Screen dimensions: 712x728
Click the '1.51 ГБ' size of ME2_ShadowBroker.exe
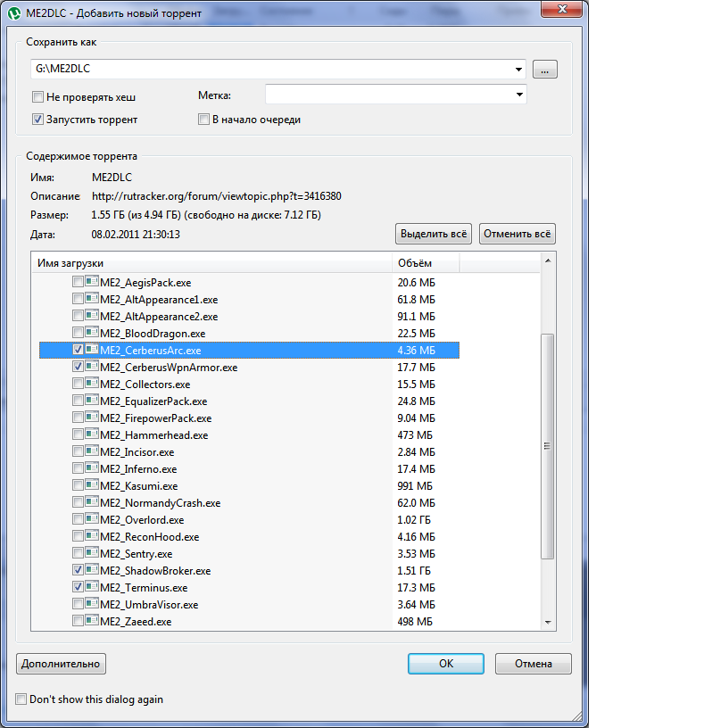[x=414, y=571]
